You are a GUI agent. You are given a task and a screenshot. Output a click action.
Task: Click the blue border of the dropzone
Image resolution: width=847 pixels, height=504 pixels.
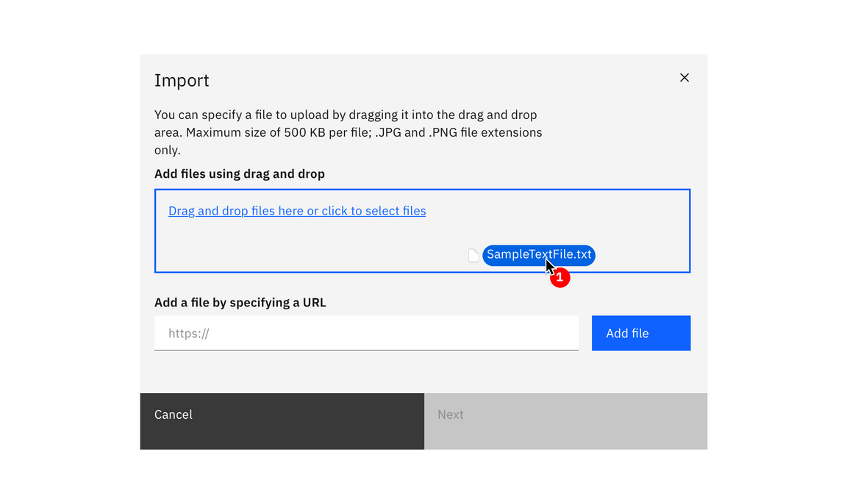[x=422, y=188]
